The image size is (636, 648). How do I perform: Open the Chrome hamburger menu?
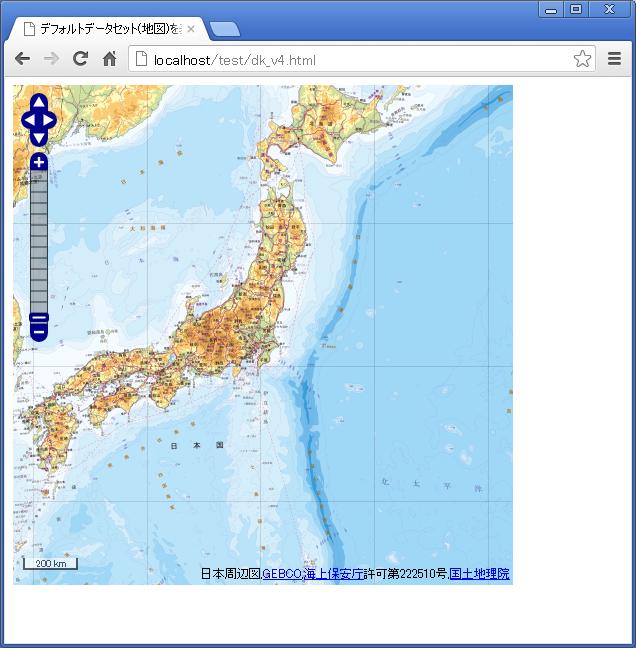(615, 59)
